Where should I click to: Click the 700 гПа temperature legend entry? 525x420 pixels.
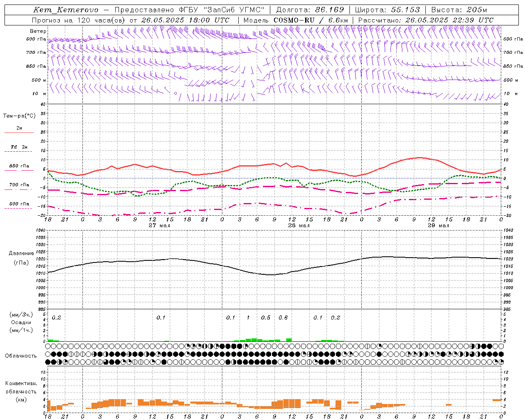click(x=19, y=185)
